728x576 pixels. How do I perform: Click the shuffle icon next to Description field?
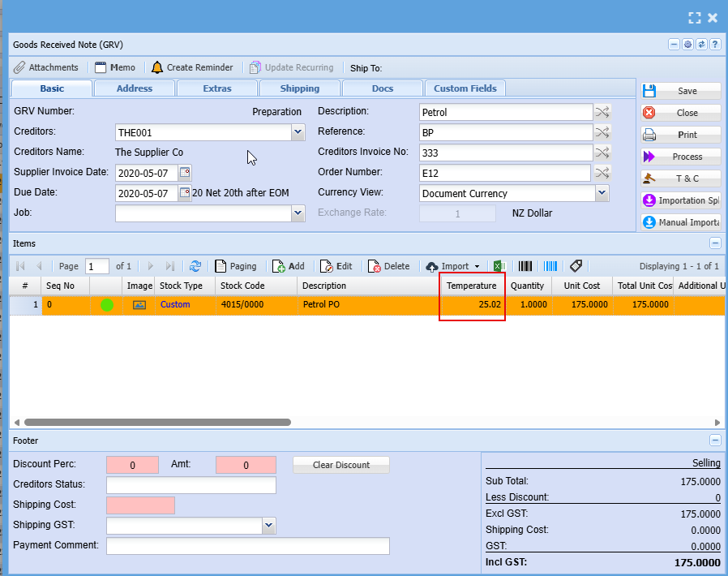click(602, 112)
